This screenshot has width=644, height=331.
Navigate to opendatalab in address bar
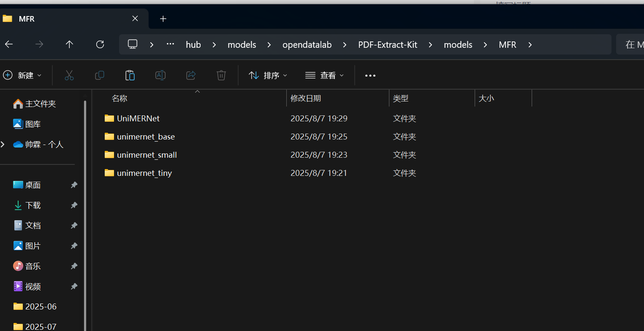(x=307, y=45)
